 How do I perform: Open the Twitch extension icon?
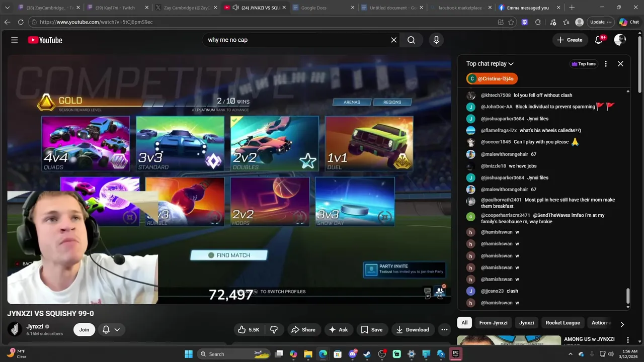click(x=525, y=22)
